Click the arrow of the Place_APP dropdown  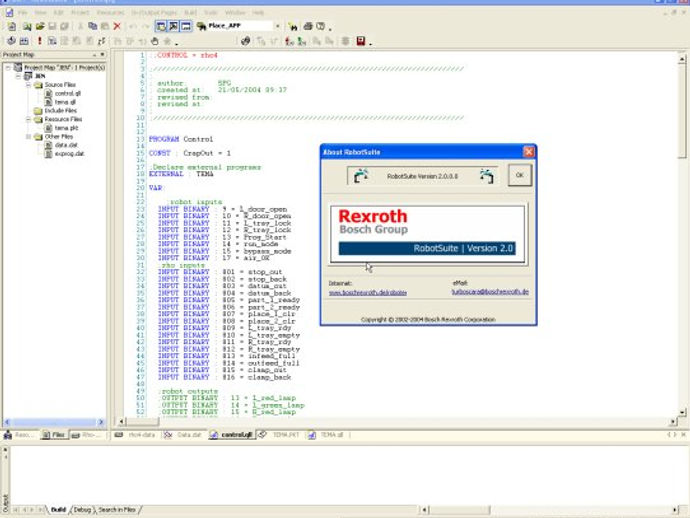tap(278, 26)
